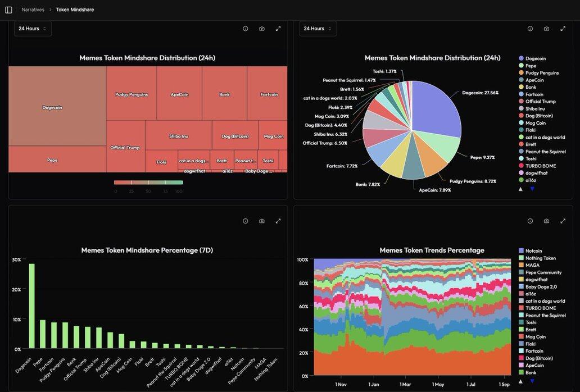Toggle ai16z in pie chart legend
The width and height of the screenshot is (580, 392).
528,180
